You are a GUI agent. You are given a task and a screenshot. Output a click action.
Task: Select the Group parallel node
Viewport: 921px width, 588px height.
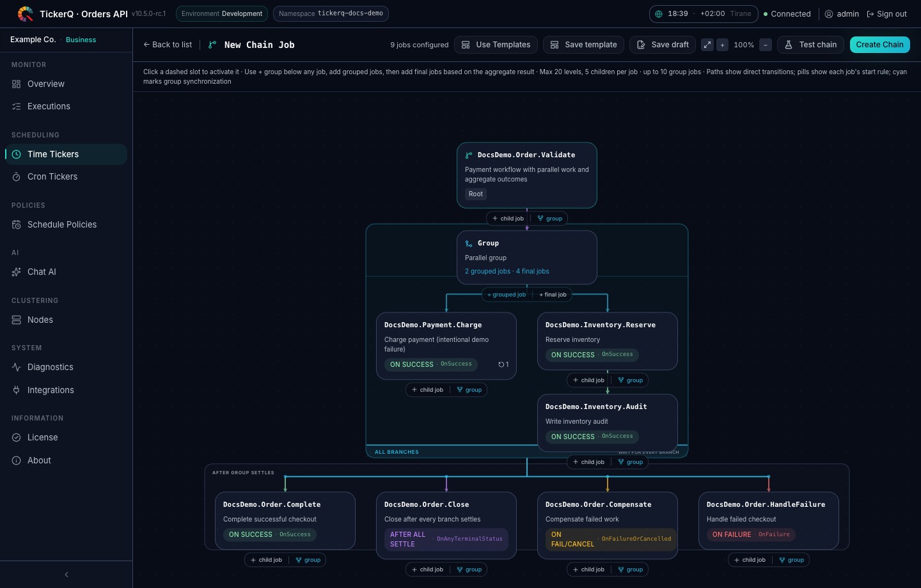(x=527, y=258)
